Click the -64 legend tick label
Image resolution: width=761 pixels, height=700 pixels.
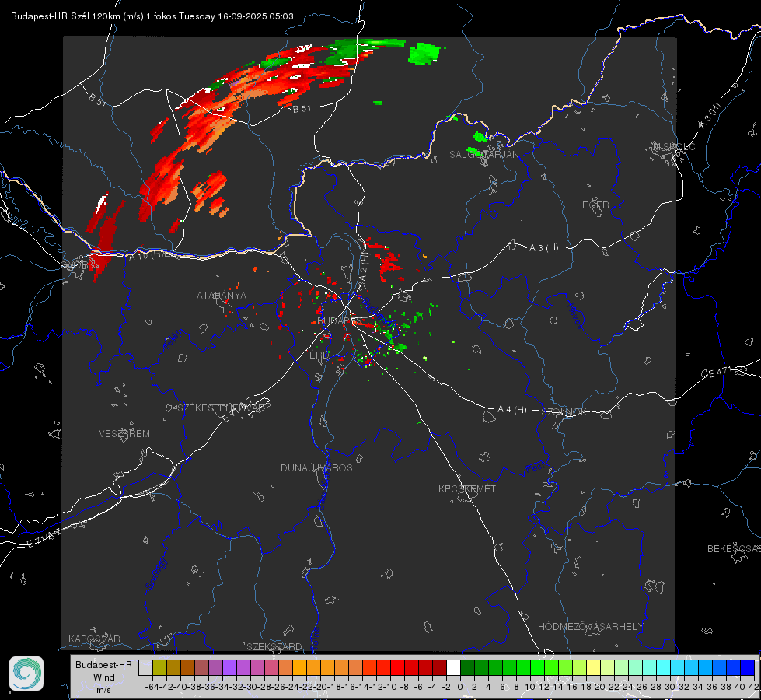click(152, 687)
